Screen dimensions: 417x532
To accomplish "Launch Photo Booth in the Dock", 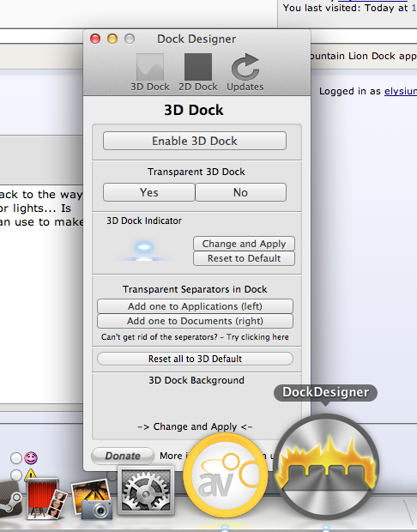I will (45, 499).
